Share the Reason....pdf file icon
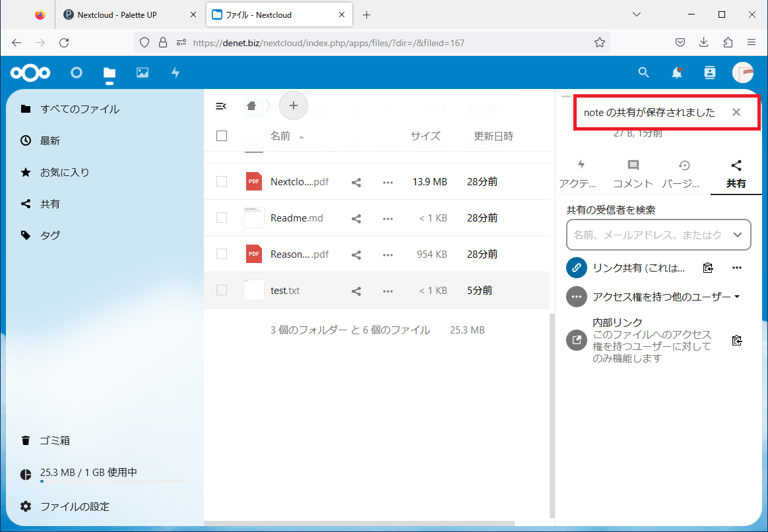 [356, 255]
